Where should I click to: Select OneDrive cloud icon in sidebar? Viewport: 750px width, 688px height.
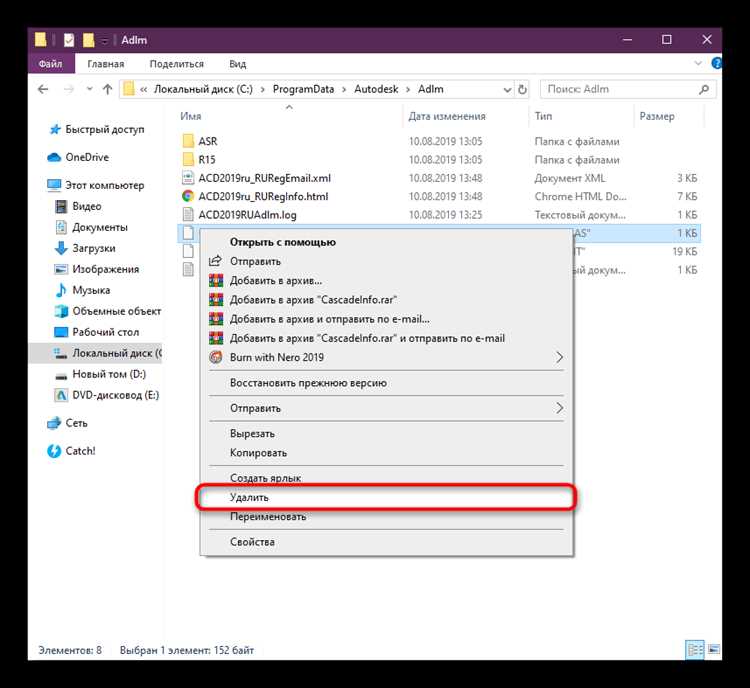coord(54,157)
